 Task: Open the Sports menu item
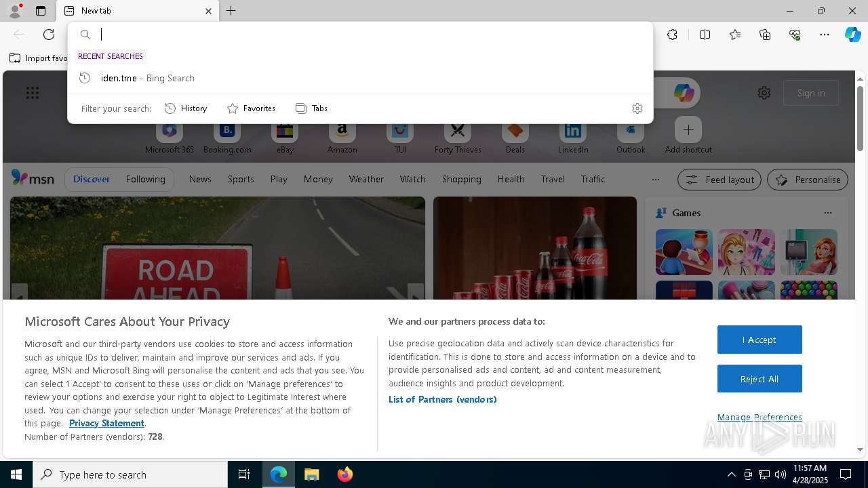(241, 179)
